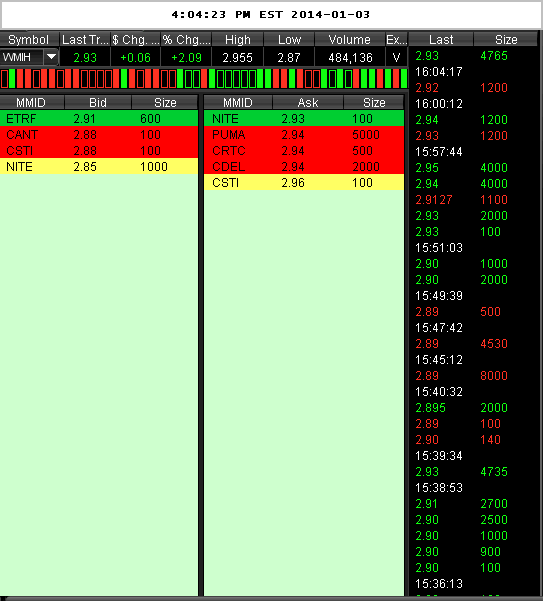543x601 pixels.
Task: Click the 2.89 trade with size 4530
Action: click(461, 344)
